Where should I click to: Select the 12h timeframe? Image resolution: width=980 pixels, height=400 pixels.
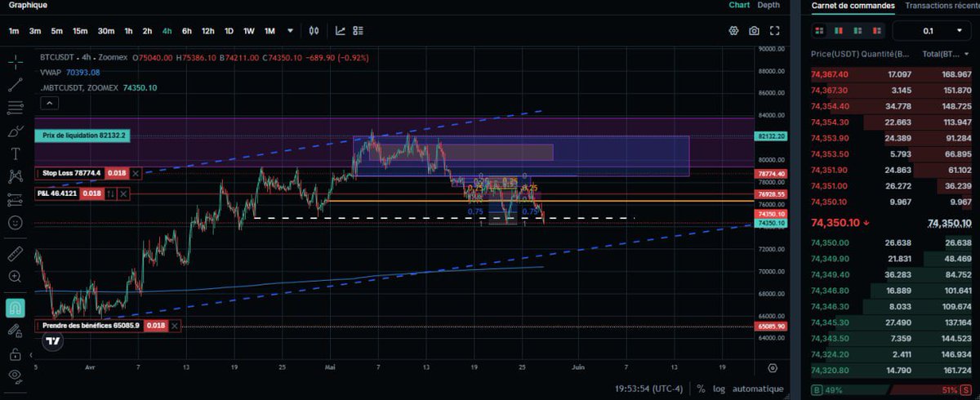click(208, 31)
